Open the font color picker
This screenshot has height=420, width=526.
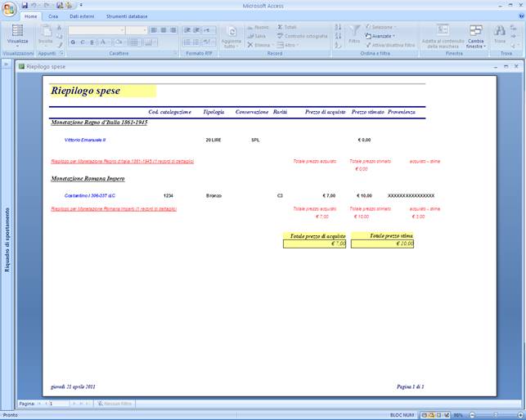coord(104,42)
